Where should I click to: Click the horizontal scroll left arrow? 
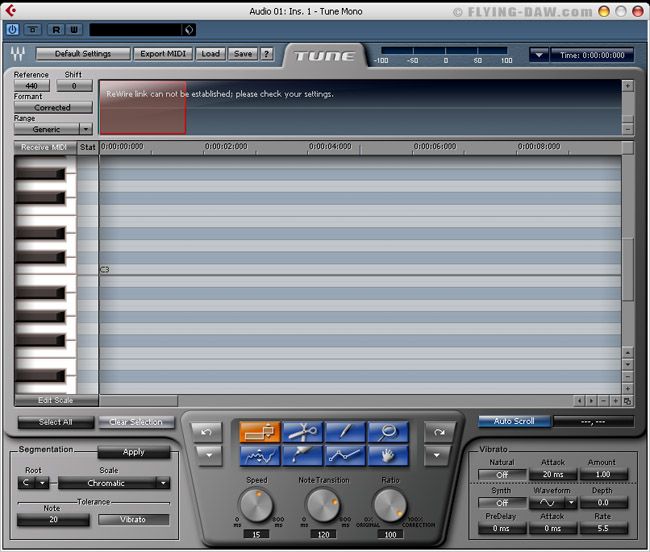579,401
